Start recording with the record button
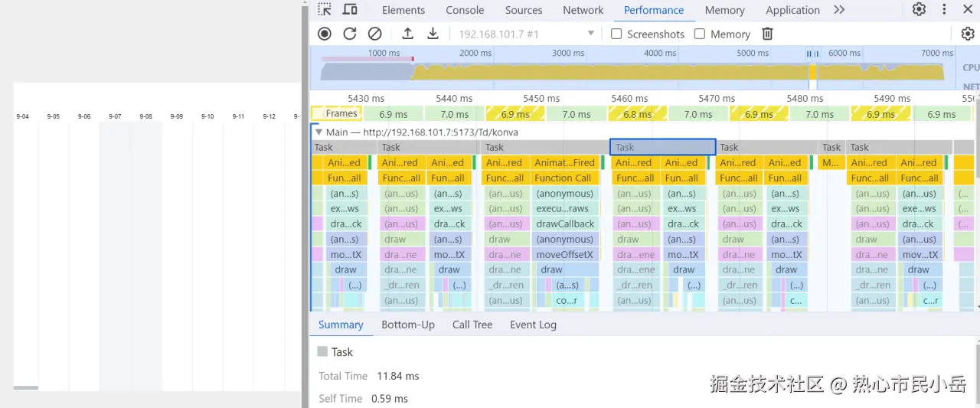 pos(325,34)
